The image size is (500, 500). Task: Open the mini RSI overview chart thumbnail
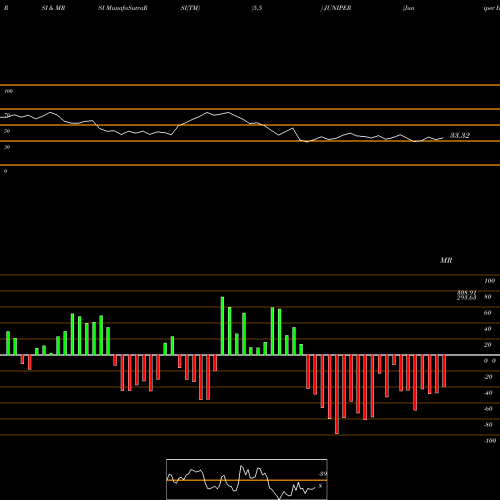click(x=247, y=479)
